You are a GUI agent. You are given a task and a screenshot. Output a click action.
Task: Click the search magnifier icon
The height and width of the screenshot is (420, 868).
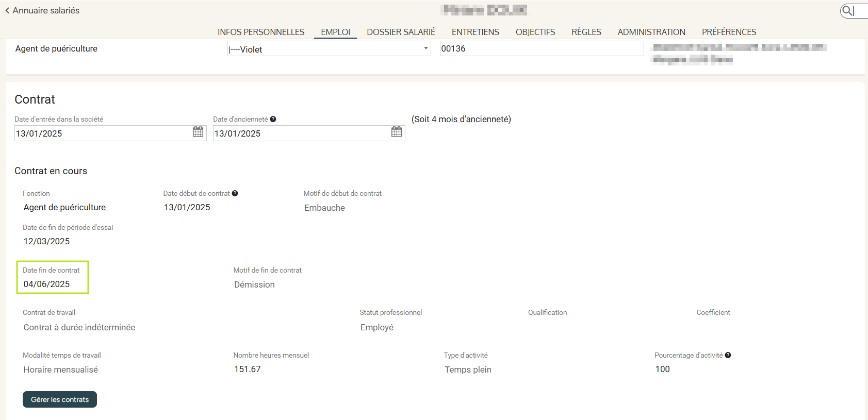[847, 10]
